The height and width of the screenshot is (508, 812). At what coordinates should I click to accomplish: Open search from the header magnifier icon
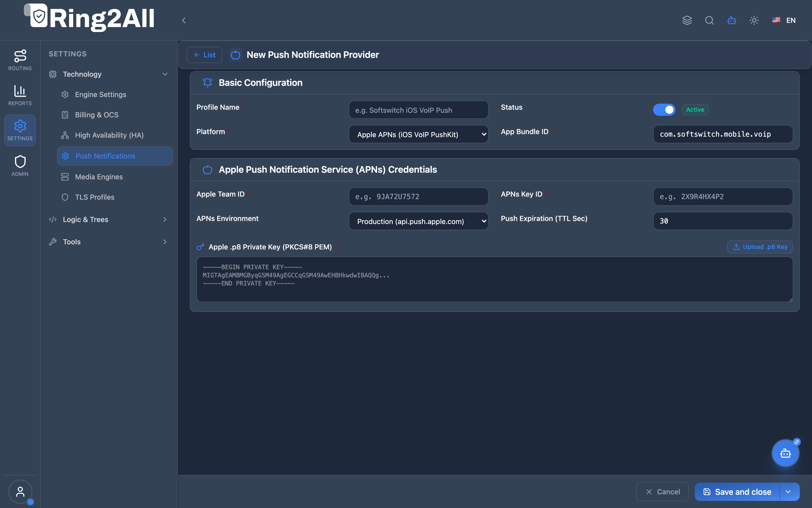709,20
